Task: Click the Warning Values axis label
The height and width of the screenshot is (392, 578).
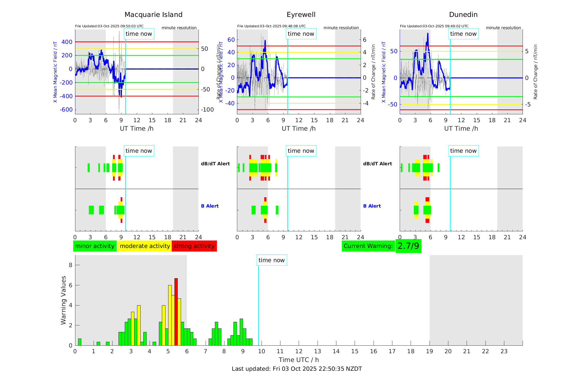Action: pos(64,300)
